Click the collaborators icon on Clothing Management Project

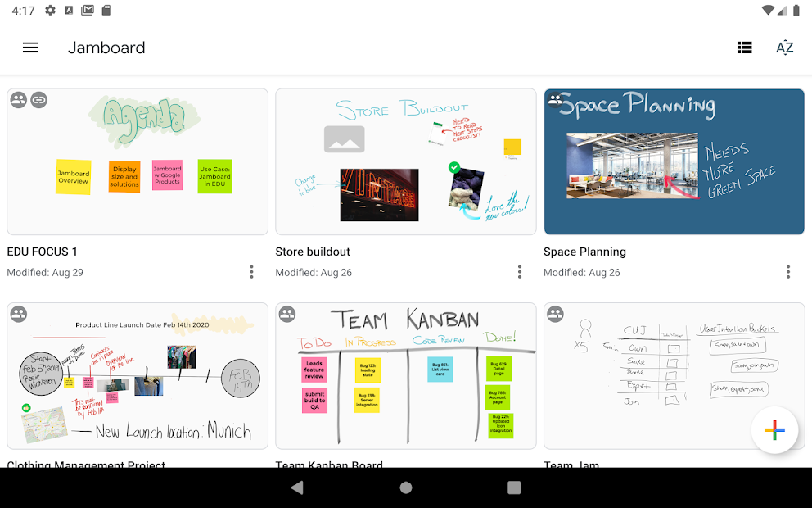tap(19, 314)
